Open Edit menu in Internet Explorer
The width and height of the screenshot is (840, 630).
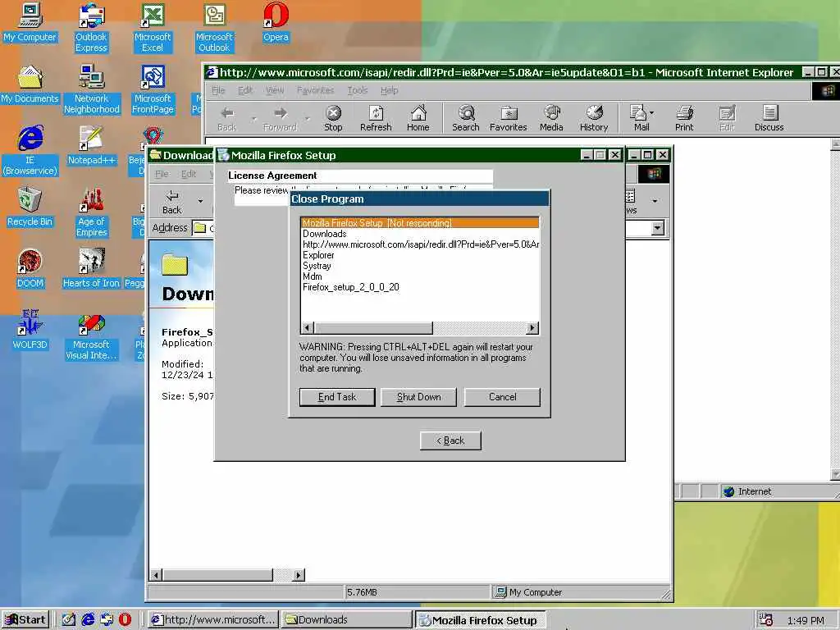pyautogui.click(x=245, y=90)
